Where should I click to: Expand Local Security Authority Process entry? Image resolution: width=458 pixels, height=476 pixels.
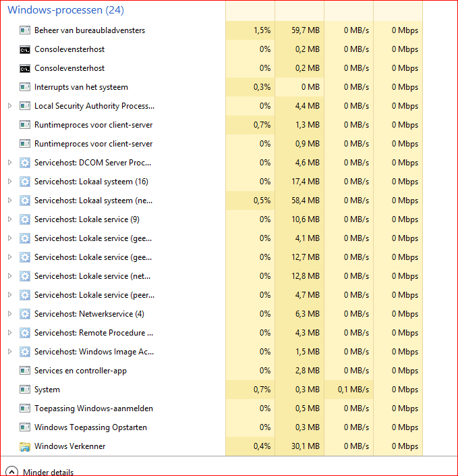click(x=9, y=106)
